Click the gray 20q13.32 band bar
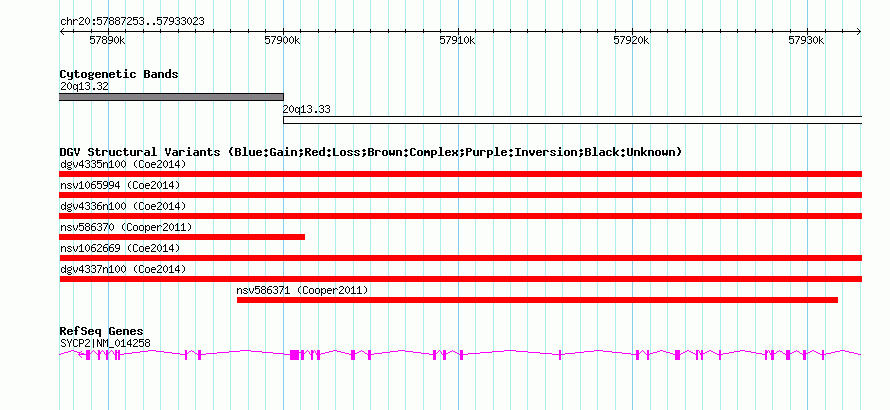The image size is (890, 410). [x=171, y=97]
